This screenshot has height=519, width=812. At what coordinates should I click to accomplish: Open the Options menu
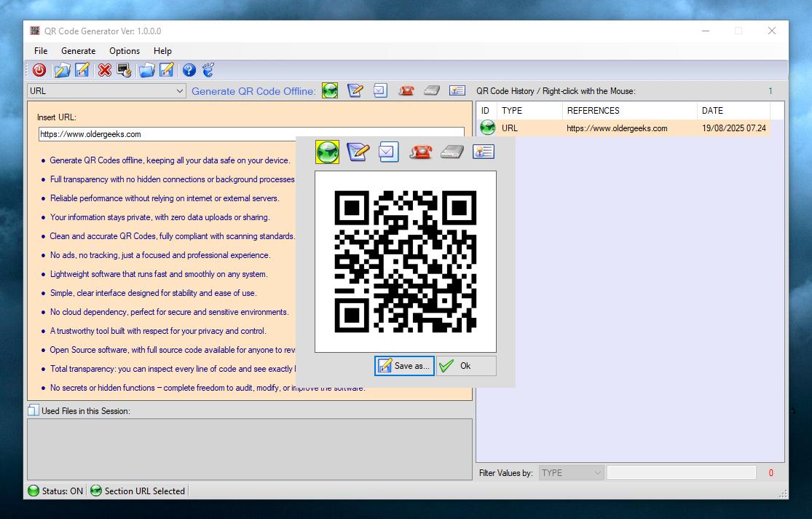(x=125, y=51)
